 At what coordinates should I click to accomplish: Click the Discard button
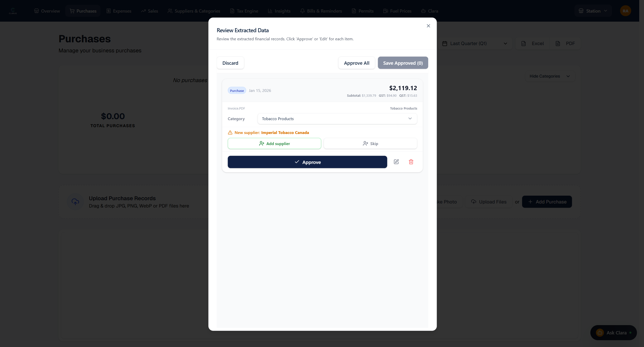(230, 63)
